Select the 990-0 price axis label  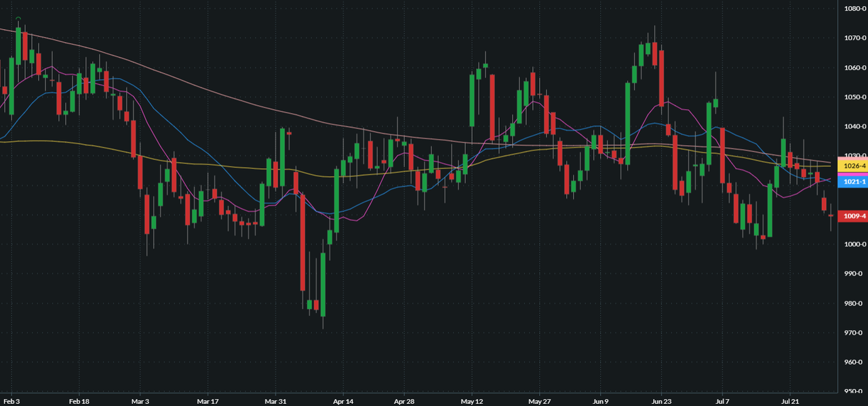(854, 274)
